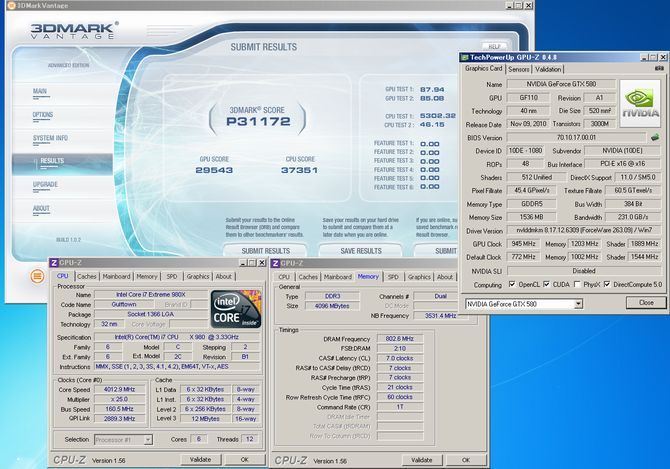Viewport: 670px width, 469px height.
Task: Go to SYSTEM INFO in 3DMark sidebar
Action: (50, 138)
